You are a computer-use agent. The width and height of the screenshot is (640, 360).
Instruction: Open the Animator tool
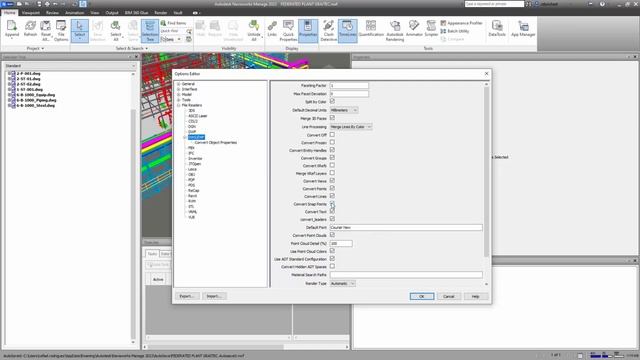(414, 30)
